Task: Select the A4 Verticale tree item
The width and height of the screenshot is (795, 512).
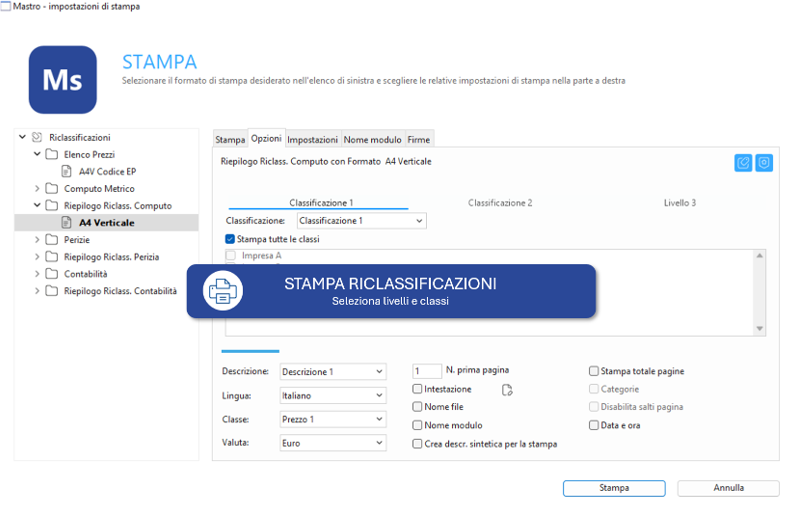Action: 106,223
